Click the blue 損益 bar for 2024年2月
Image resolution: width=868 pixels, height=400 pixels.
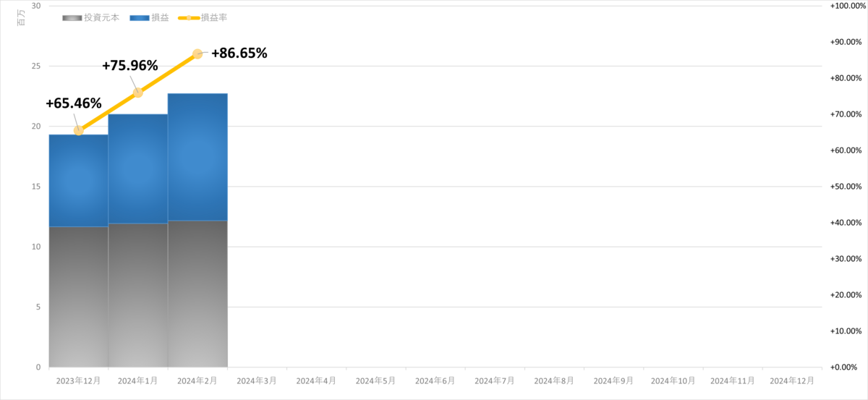coord(197,157)
